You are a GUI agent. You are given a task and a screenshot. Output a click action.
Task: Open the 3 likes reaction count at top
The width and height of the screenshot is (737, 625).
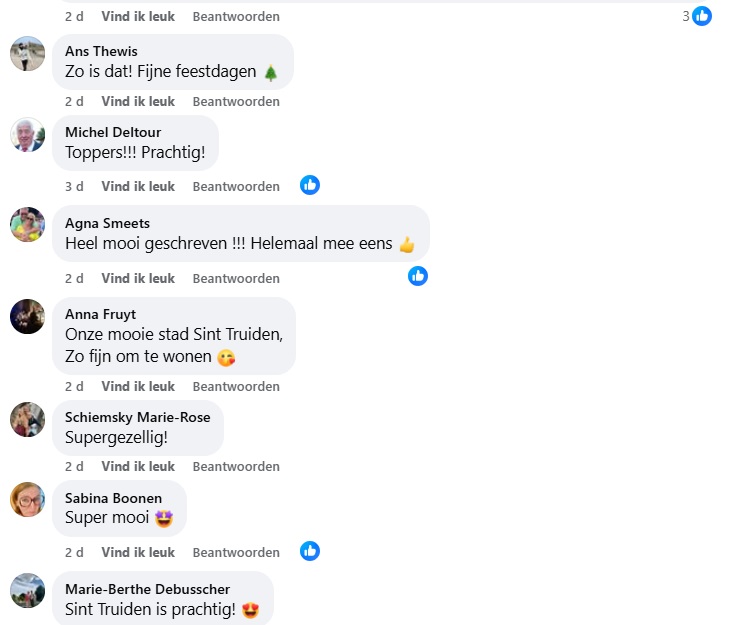point(697,16)
